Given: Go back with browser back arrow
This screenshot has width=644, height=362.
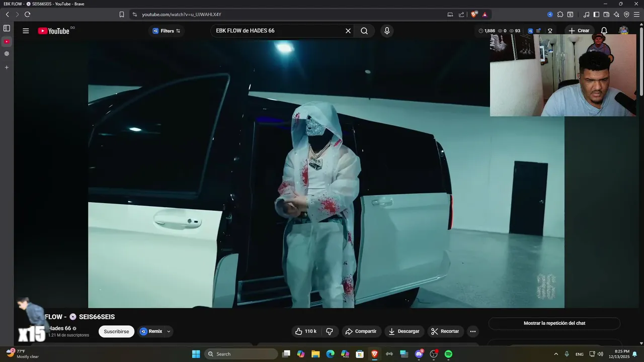Looking at the screenshot, I should click(x=7, y=15).
